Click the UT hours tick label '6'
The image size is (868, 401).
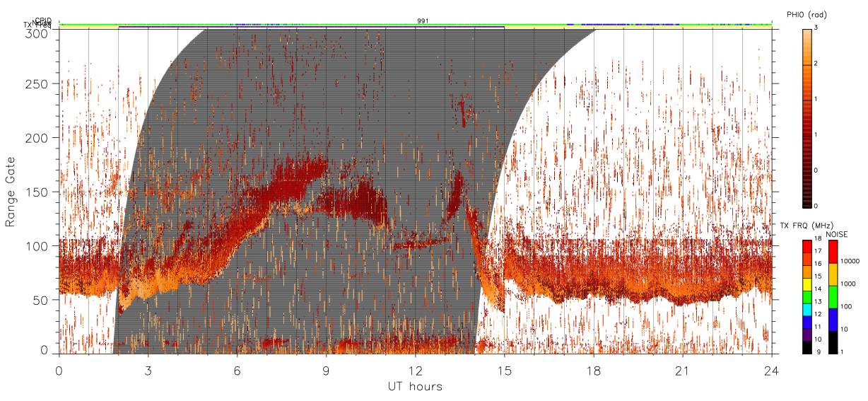(237, 370)
